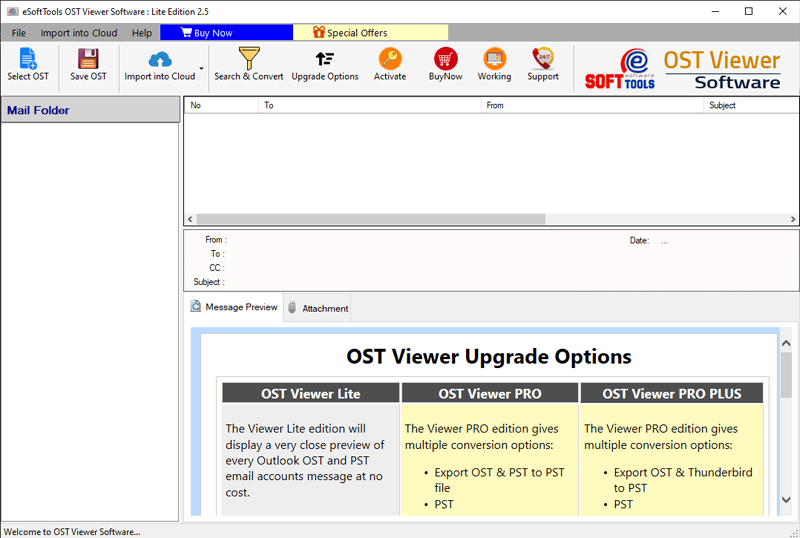Open the File menu
Screen dimensions: 800x538
coord(18,33)
